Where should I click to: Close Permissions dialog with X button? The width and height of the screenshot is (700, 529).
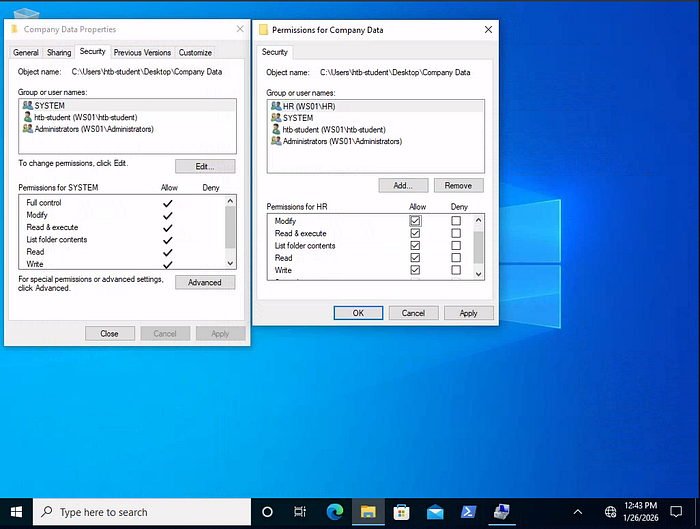(488, 30)
